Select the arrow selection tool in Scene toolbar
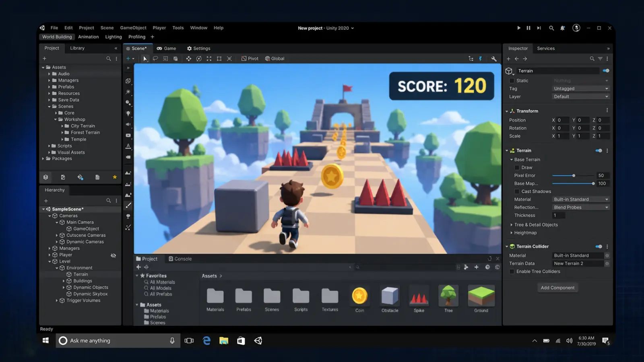644x362 pixels. point(145,59)
